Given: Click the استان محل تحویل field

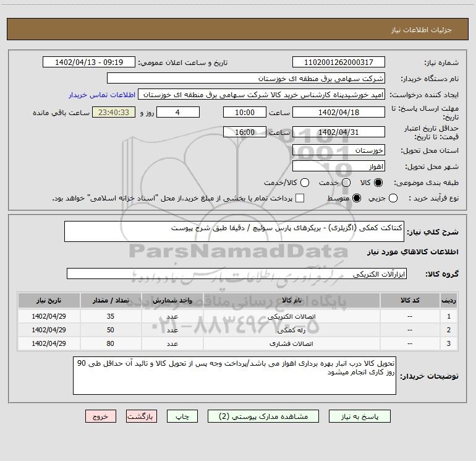Looking at the screenshot, I should coord(338,150).
